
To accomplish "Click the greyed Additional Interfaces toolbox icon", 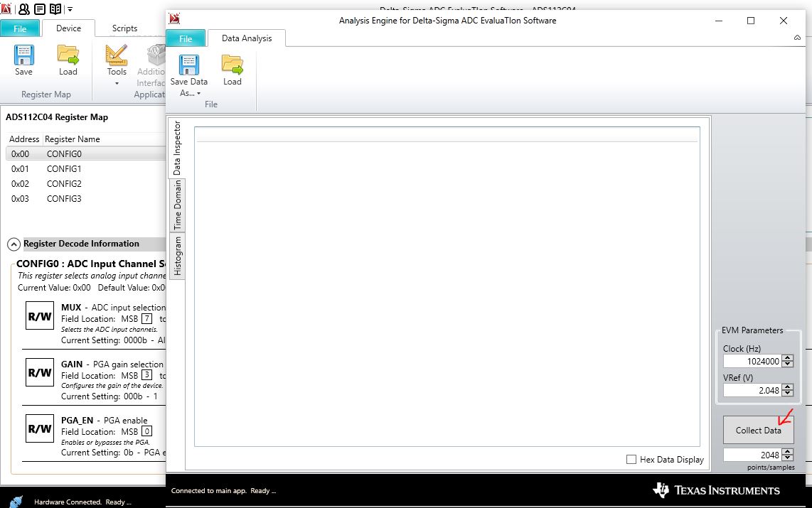I will point(156,55).
